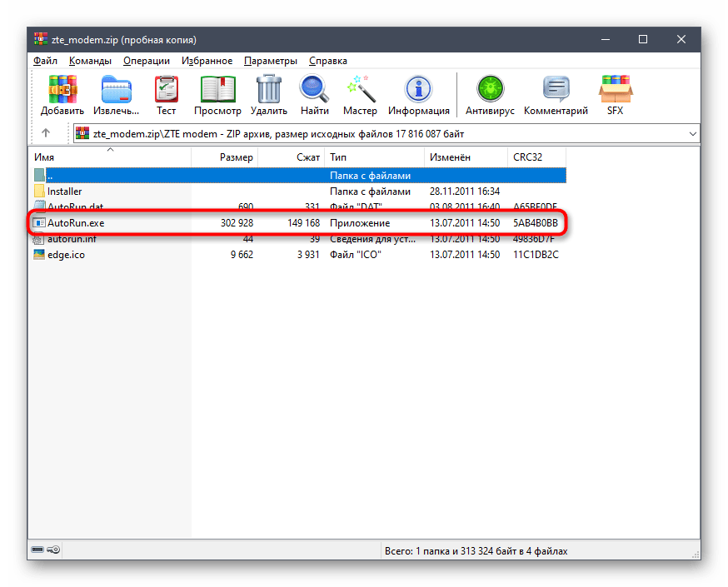Select autorun.inf file icon
This screenshot has width=728, height=587.
pyautogui.click(x=38, y=240)
